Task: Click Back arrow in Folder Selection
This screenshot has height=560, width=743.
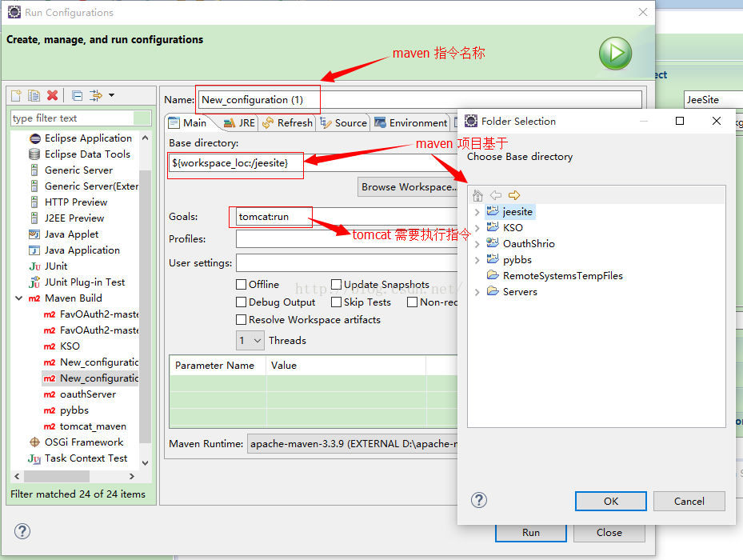Action: [496, 195]
